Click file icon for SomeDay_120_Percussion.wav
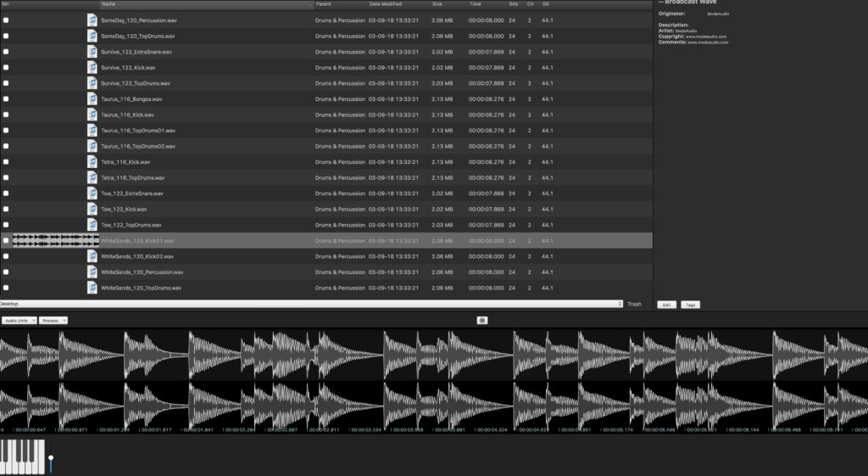 (92, 20)
